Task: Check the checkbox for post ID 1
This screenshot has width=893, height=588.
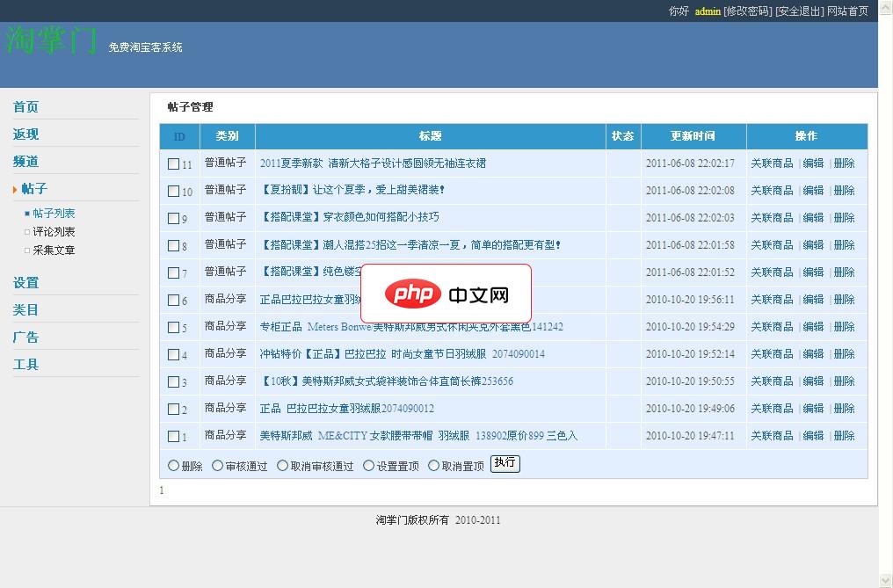Action: click(172, 435)
